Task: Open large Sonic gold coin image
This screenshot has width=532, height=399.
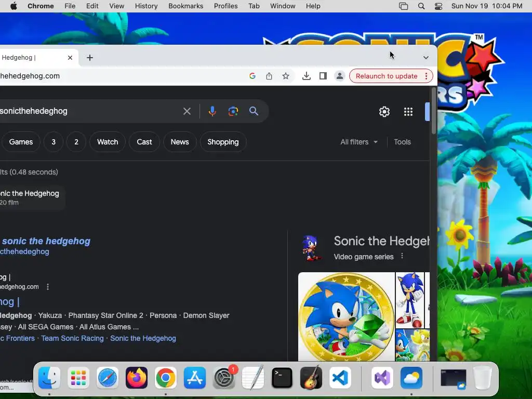Action: (347, 316)
